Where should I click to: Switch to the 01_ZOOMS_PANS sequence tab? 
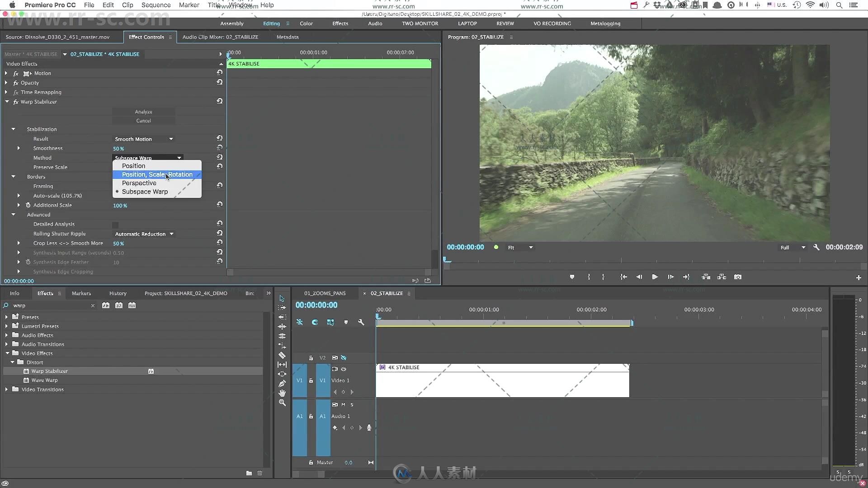click(x=325, y=293)
